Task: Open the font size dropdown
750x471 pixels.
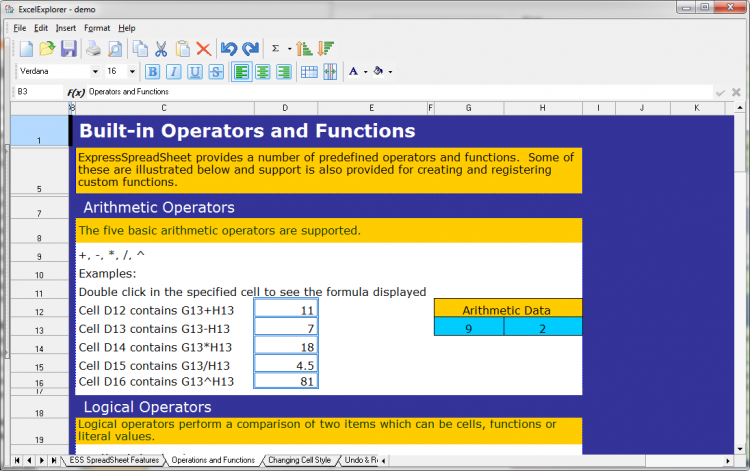Action: (x=134, y=72)
